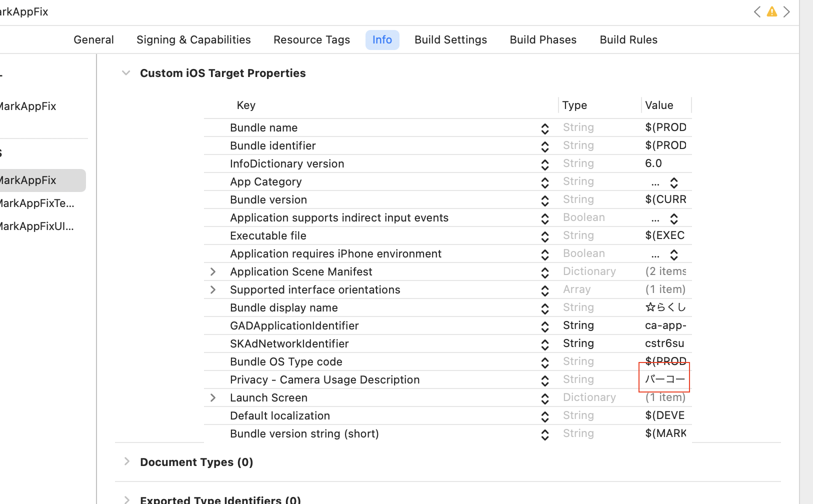
Task: Select the MarkAppFix project in sidebar
Action: pos(28,106)
